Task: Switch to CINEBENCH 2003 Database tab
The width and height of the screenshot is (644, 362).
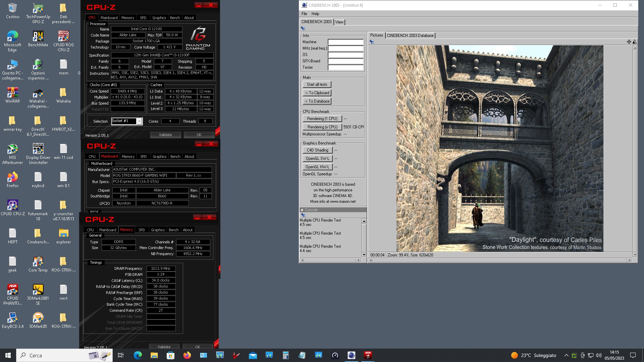Action: coord(410,36)
